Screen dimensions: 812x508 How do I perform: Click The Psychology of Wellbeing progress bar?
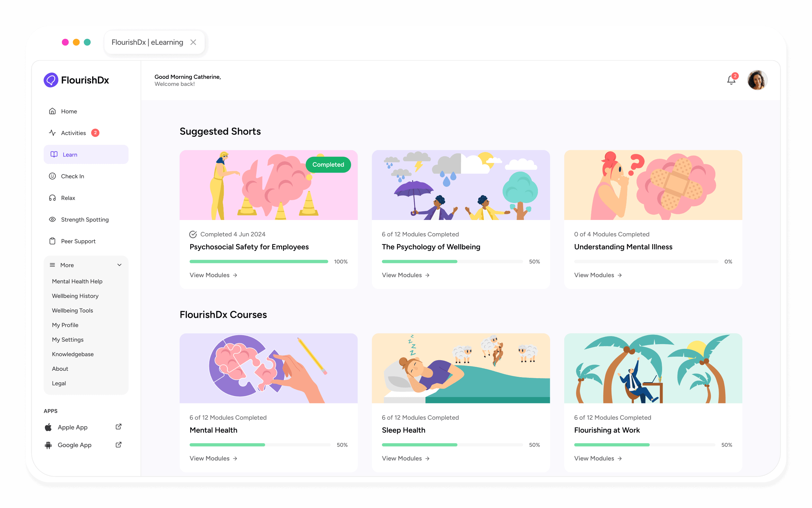[452, 261]
